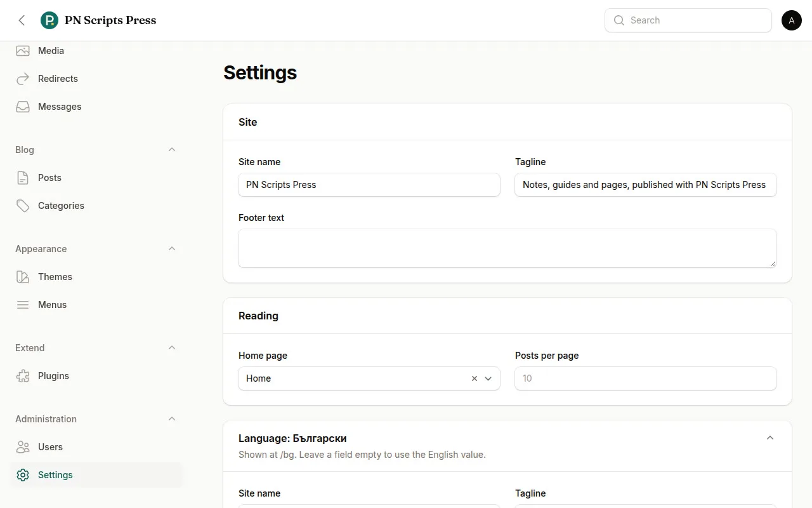This screenshot has width=812, height=508.
Task: Navigate to Posts
Action: point(96,178)
